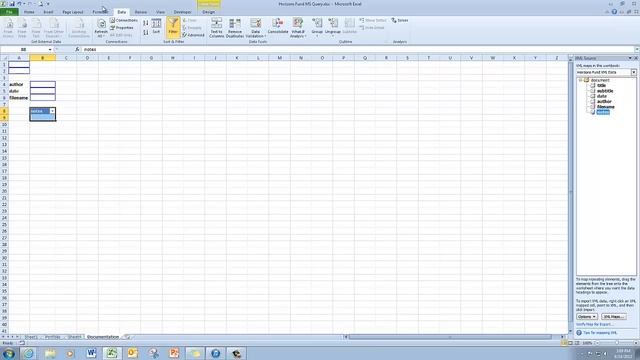
Task: Click the XML Maps... button
Action: pyautogui.click(x=613, y=317)
